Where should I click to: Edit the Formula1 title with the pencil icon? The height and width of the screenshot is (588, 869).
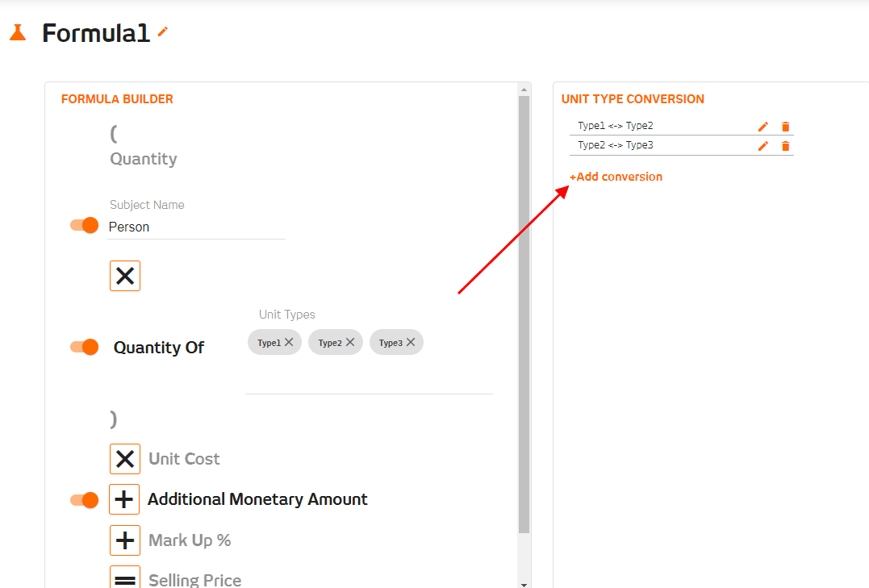click(x=162, y=31)
